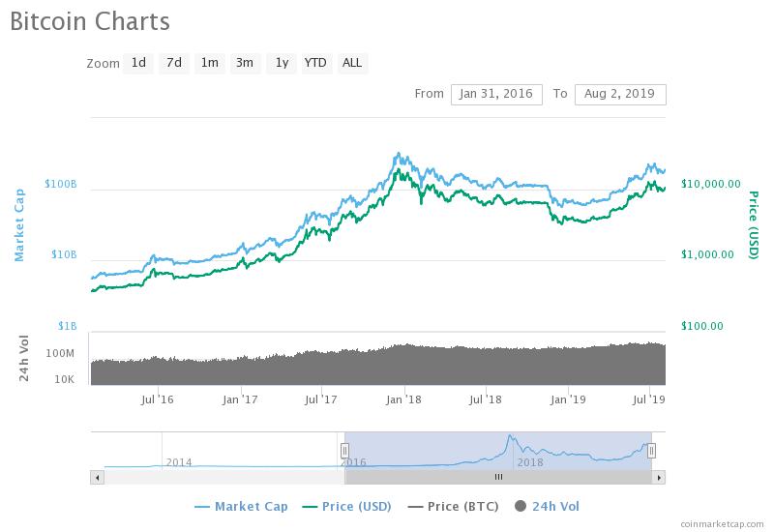
Task: Click the Jan '19 axis label
Action: pos(568,399)
